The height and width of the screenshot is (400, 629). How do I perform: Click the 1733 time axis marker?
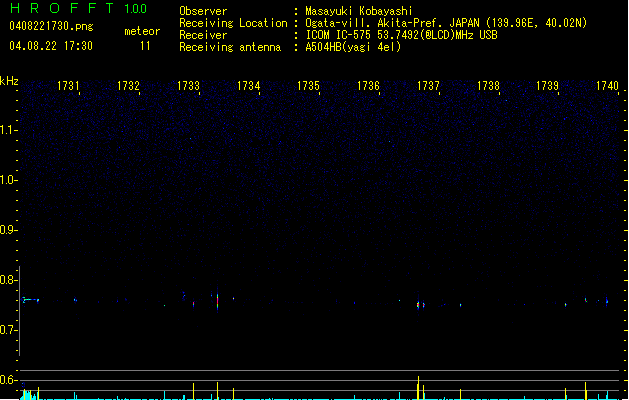(188, 86)
